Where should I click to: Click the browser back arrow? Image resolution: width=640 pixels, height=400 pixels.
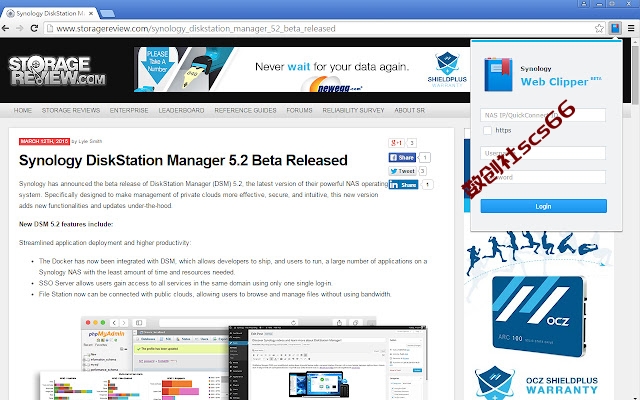click(x=6, y=28)
